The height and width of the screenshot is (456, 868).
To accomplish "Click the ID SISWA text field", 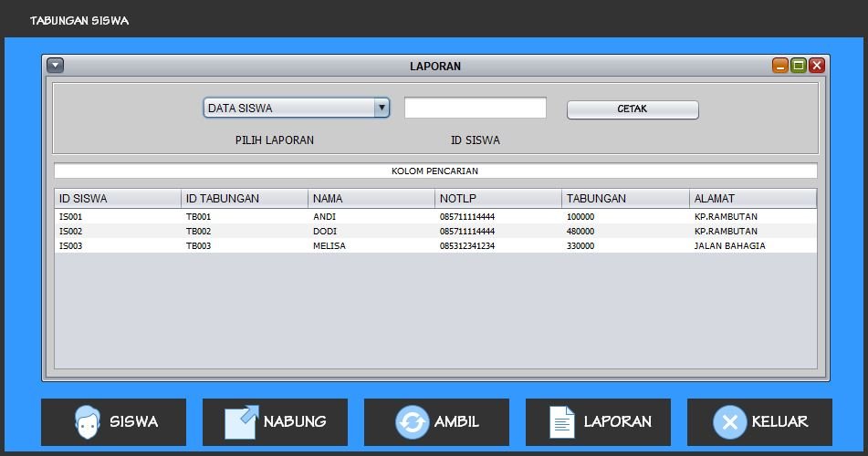I will pyautogui.click(x=475, y=108).
